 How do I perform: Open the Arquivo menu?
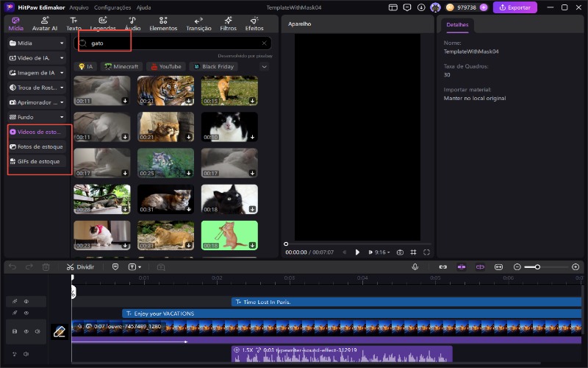(79, 7)
